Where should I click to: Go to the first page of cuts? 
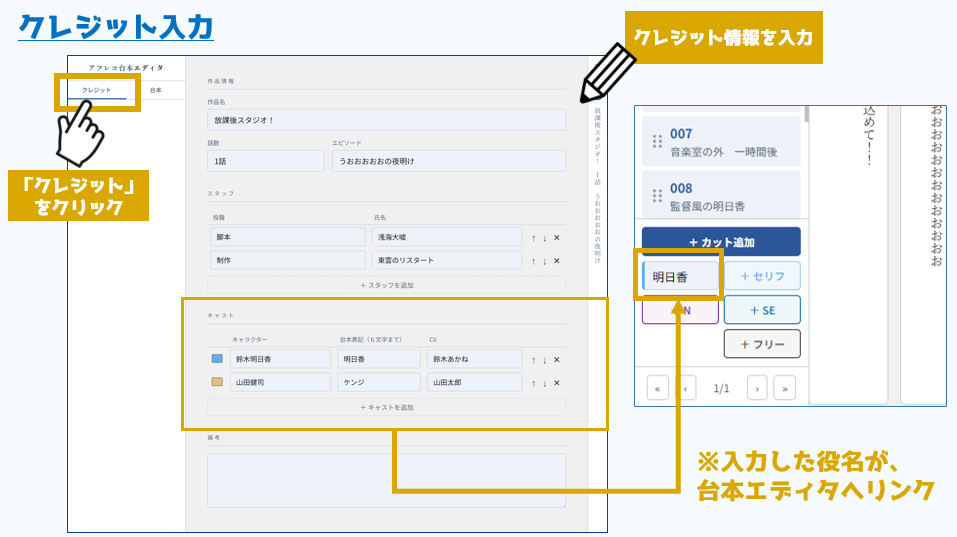[658, 387]
